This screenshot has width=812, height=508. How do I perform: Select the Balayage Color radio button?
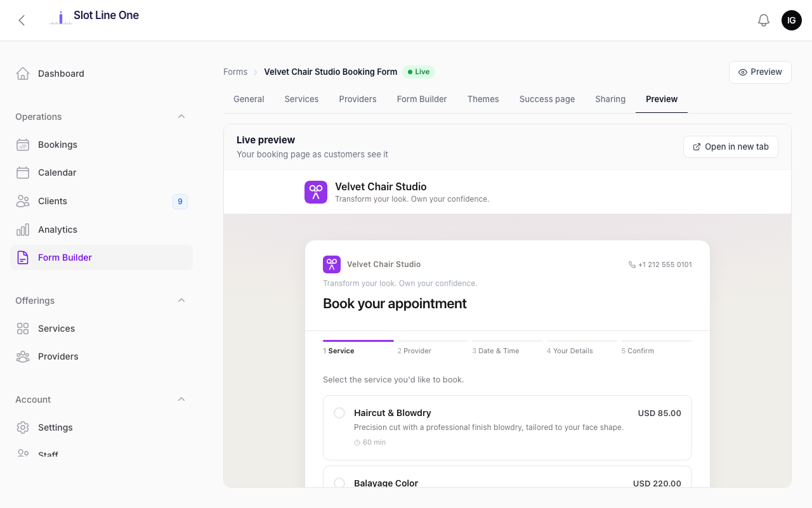point(339,483)
